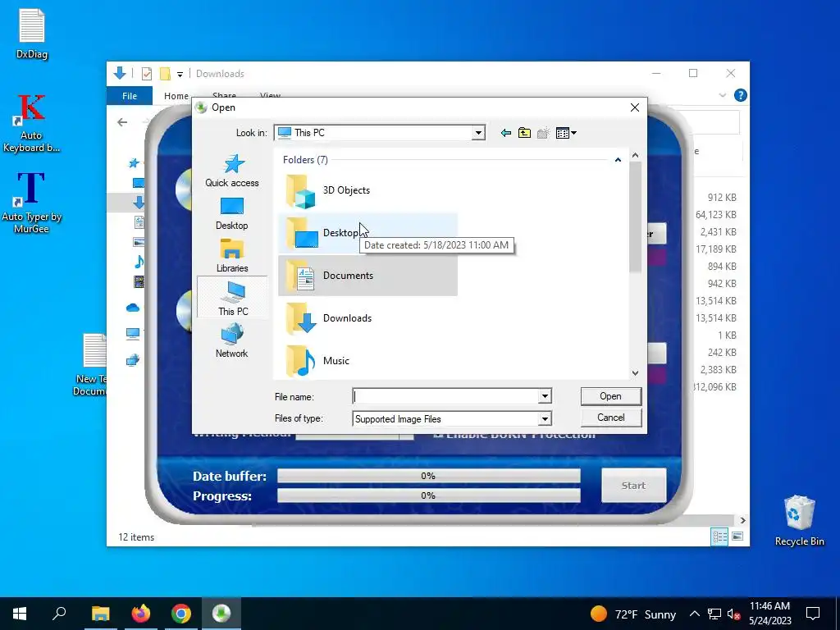Click the Explorer back arrow
This screenshot has height=630, width=840.
point(123,122)
